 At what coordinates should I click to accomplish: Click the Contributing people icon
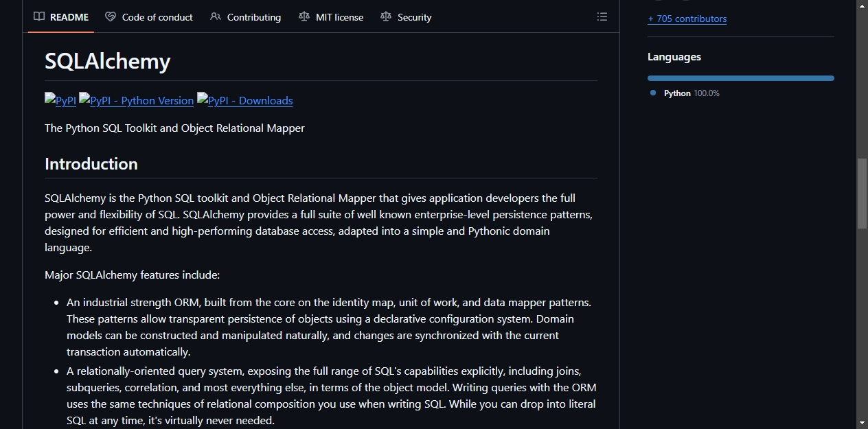(216, 16)
